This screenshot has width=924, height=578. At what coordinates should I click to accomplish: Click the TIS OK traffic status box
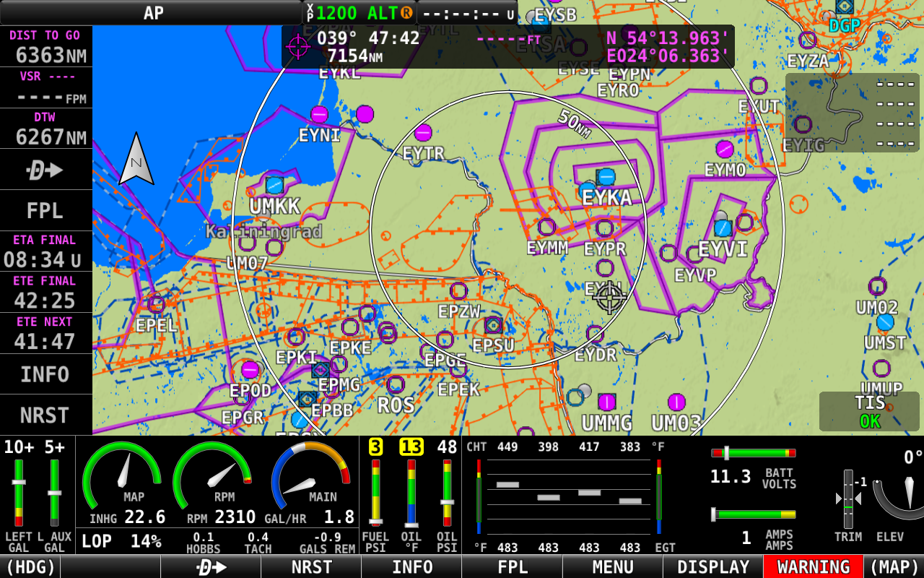point(868,412)
